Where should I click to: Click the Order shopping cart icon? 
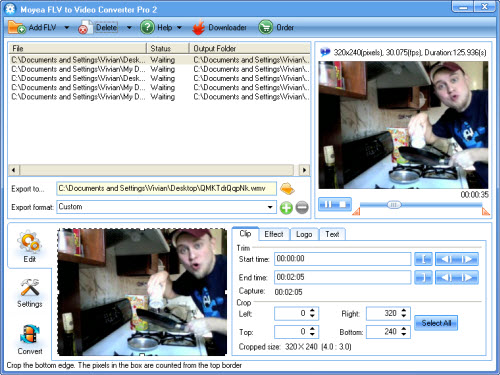point(265,27)
